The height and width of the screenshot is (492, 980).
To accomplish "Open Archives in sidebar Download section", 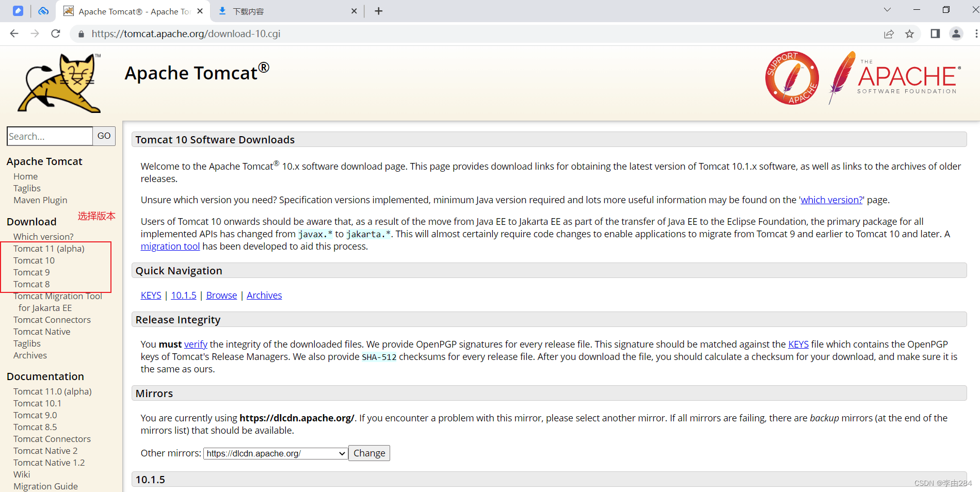I will [30, 355].
